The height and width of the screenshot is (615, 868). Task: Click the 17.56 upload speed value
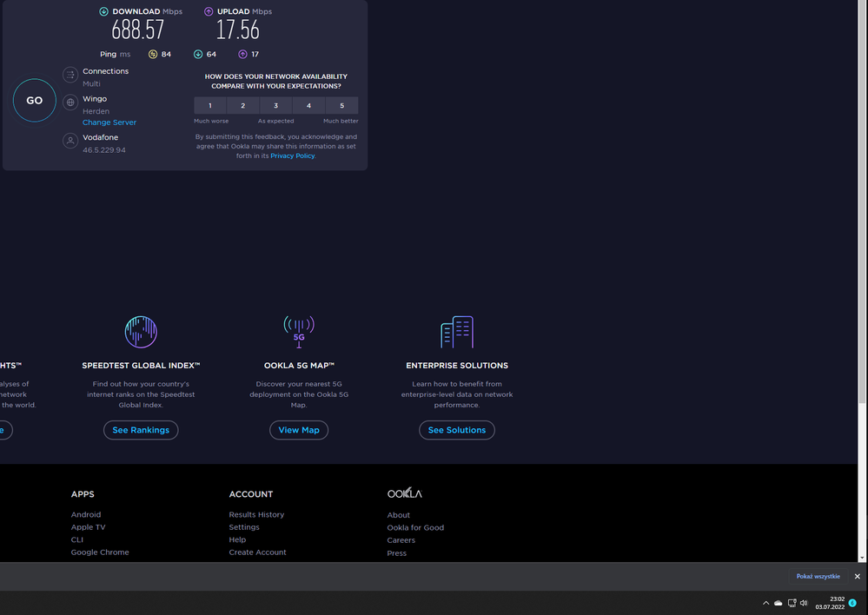coord(237,30)
